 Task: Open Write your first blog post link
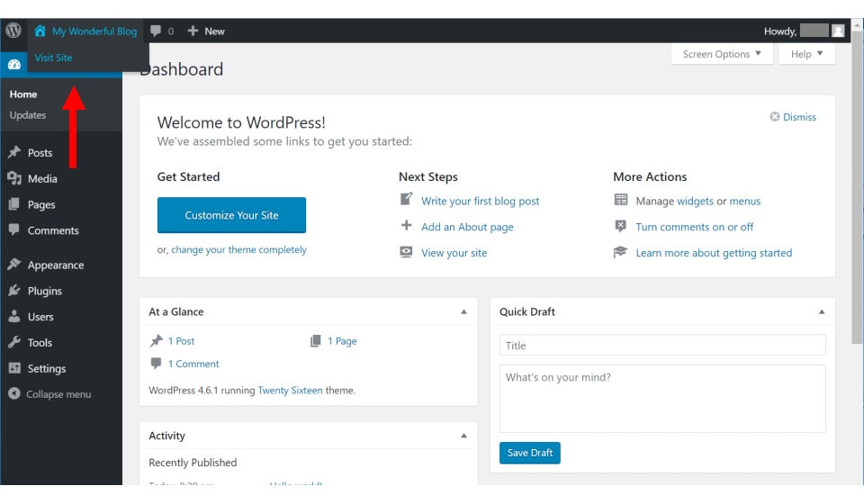pyautogui.click(x=480, y=201)
